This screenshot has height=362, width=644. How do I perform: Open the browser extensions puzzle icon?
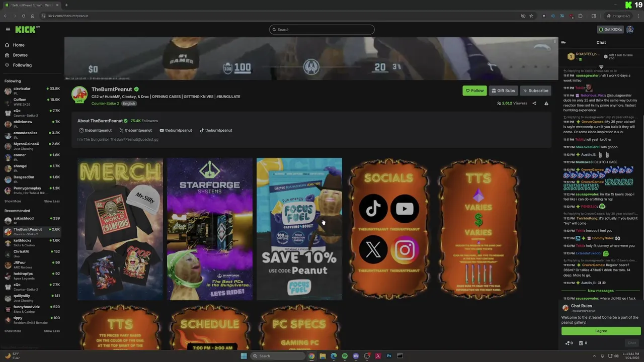(580, 16)
